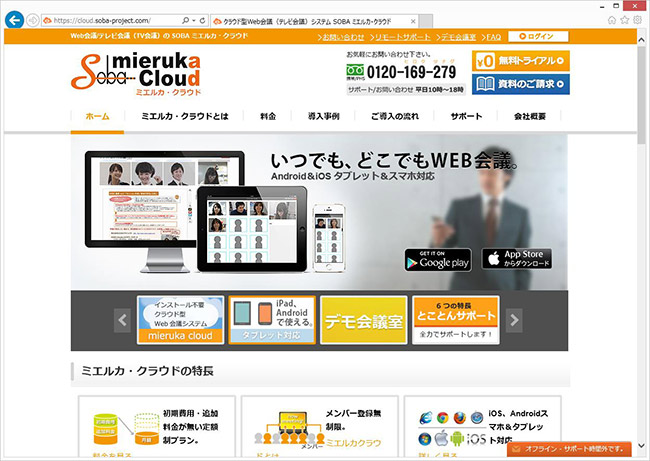Viewport: 650px width, 461px height.
Task: Open ミエルカ・クラウドとは menu item
Action: pyautogui.click(x=185, y=116)
